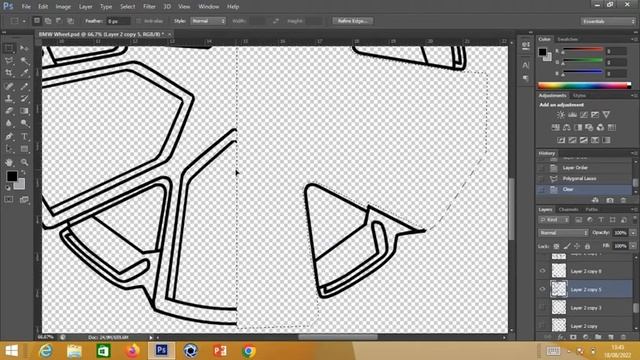
Task: Select the Gradient tool
Action: [x=24, y=111]
